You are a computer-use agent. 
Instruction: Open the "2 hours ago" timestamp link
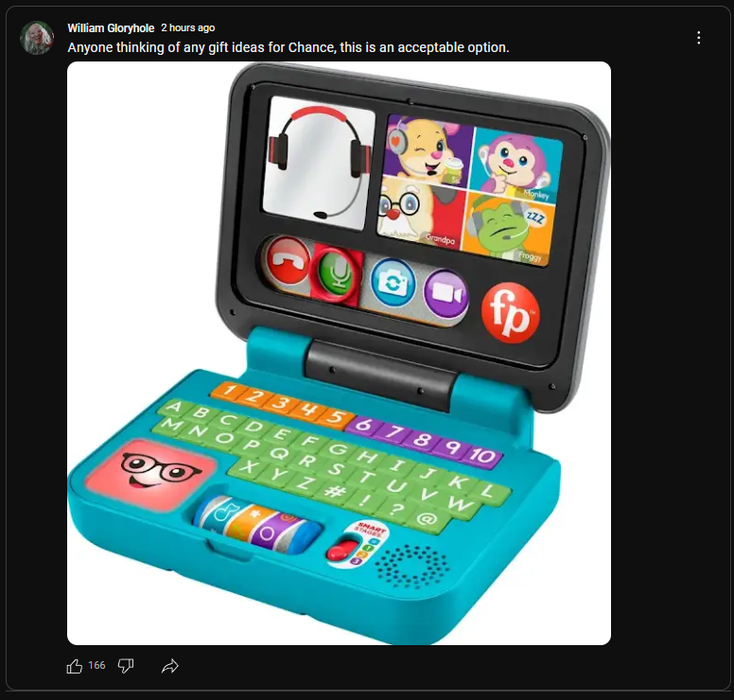187,28
